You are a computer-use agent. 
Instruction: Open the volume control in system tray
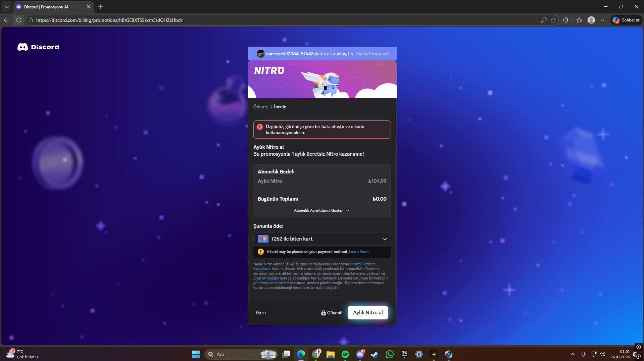click(603, 354)
